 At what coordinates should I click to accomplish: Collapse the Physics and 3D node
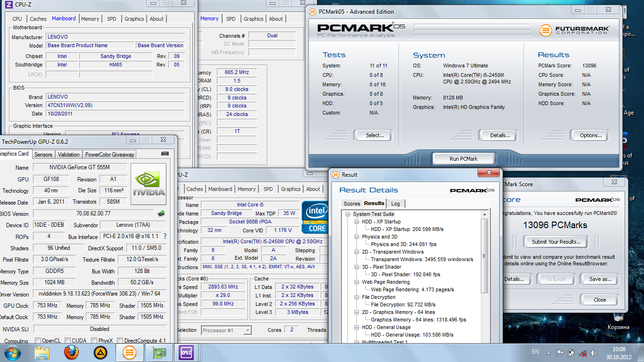(357, 237)
